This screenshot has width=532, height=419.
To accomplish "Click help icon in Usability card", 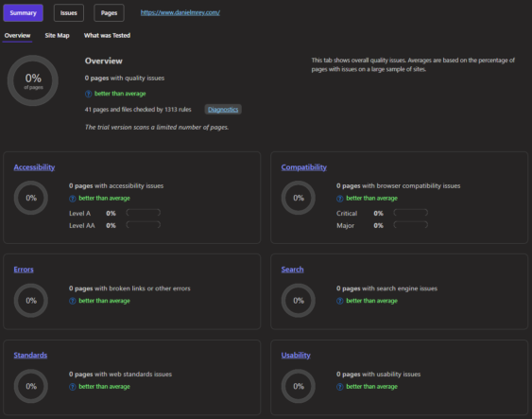I will (x=339, y=387).
